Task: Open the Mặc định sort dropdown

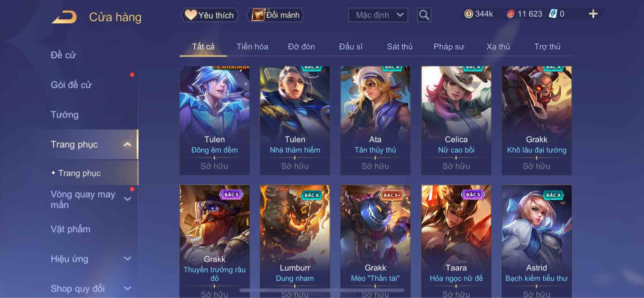Action: coord(378,15)
